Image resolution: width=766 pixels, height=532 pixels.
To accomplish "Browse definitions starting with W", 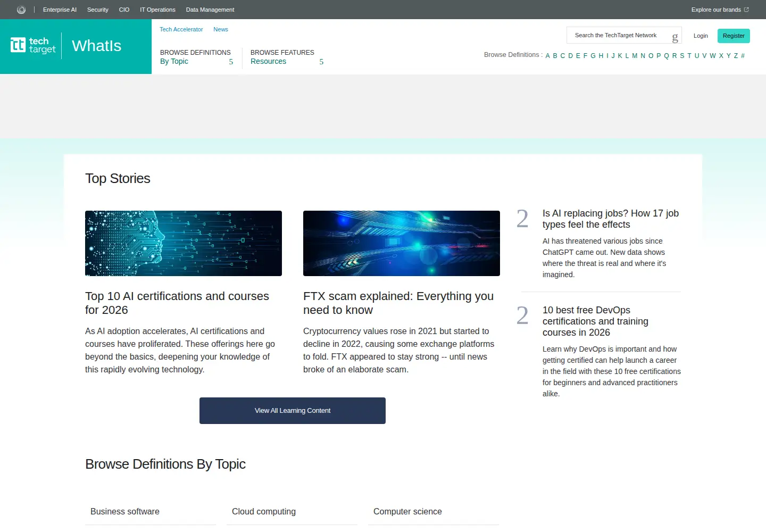I will 713,55.
